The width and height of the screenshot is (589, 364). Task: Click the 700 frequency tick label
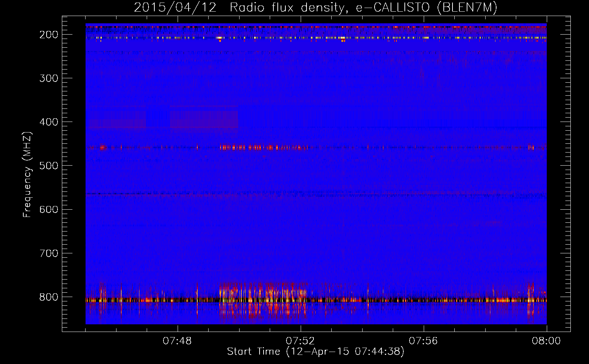click(49, 253)
